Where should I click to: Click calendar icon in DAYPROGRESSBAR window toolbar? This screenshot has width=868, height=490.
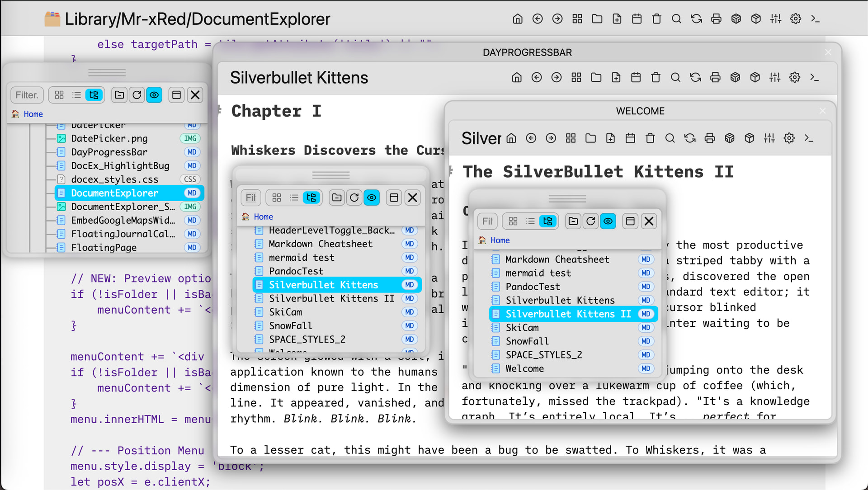pyautogui.click(x=636, y=78)
